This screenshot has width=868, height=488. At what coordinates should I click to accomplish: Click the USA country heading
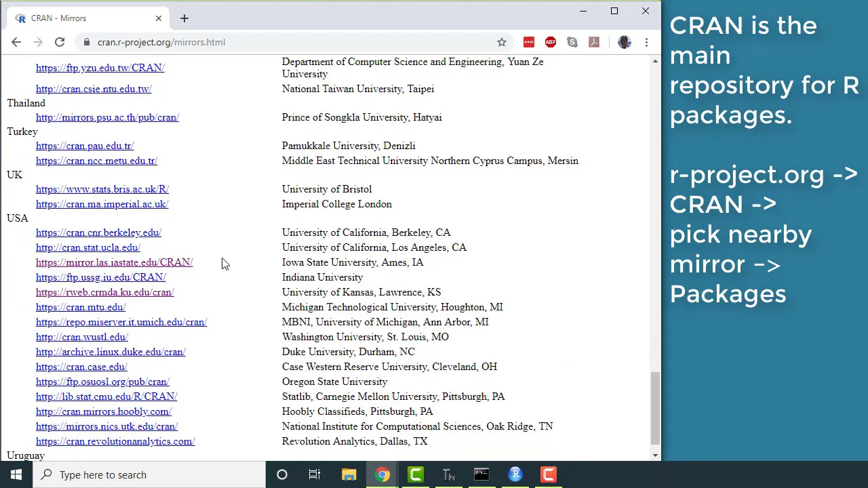coord(18,218)
